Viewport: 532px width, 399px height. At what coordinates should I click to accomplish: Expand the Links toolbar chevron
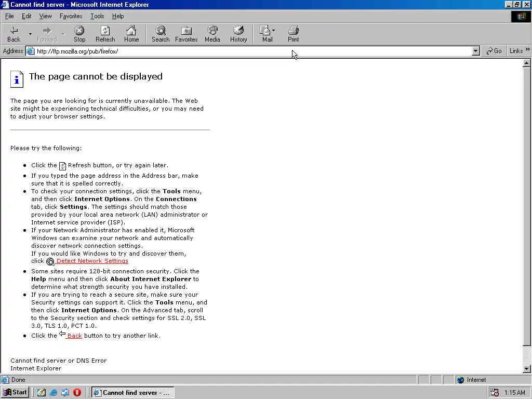[528, 49]
